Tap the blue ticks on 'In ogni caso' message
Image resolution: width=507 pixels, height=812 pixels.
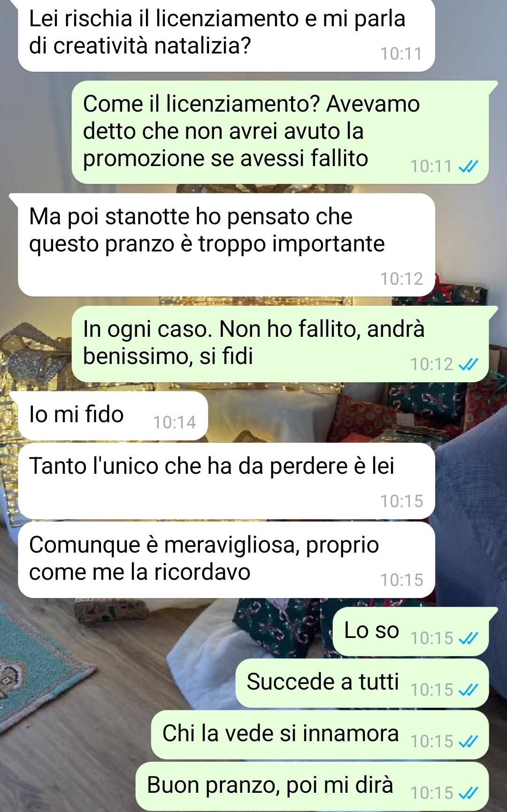[x=468, y=364]
